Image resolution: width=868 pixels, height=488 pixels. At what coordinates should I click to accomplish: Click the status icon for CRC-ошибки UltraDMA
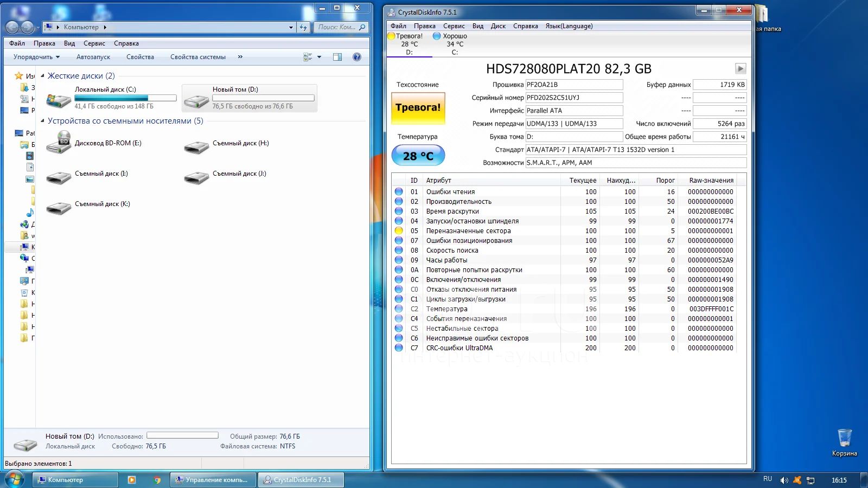[399, 348]
